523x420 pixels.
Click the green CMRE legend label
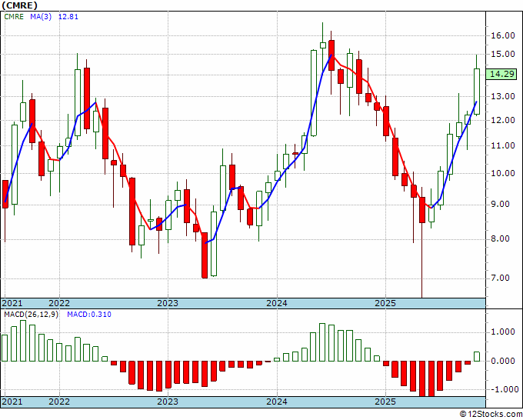[x=14, y=16]
